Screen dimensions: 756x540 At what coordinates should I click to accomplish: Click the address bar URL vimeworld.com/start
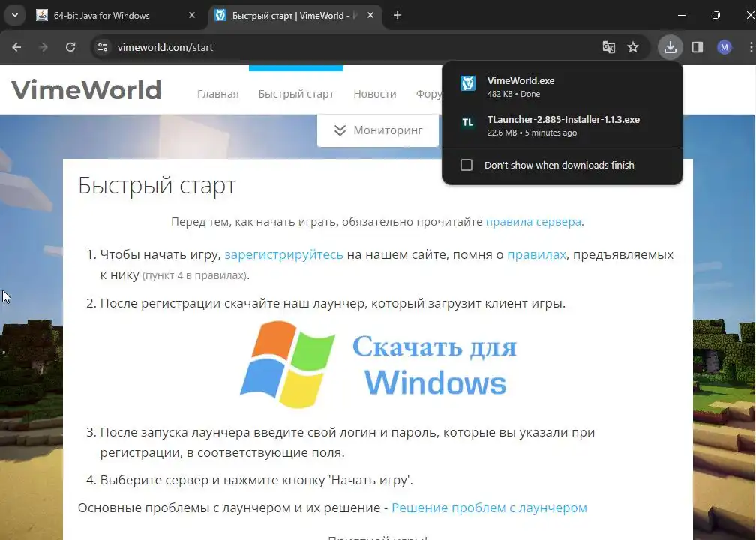(x=165, y=47)
